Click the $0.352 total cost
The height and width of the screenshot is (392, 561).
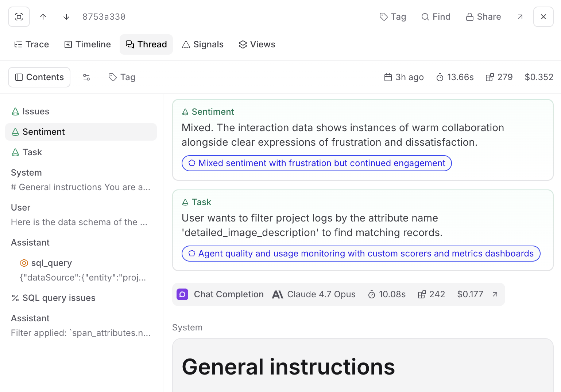[x=539, y=77]
